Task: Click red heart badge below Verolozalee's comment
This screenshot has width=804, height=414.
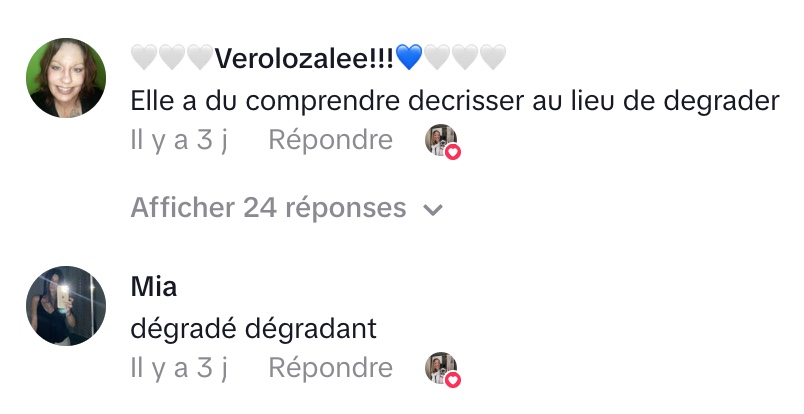Action: (453, 152)
